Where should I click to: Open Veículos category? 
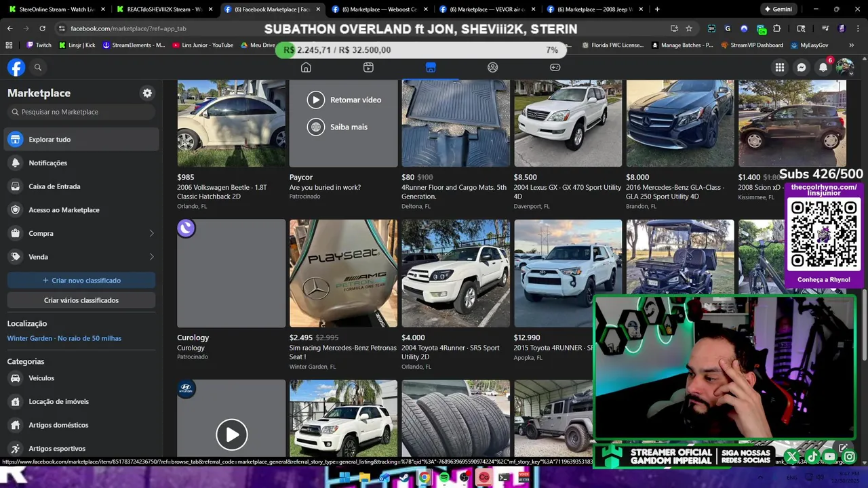(x=81, y=378)
